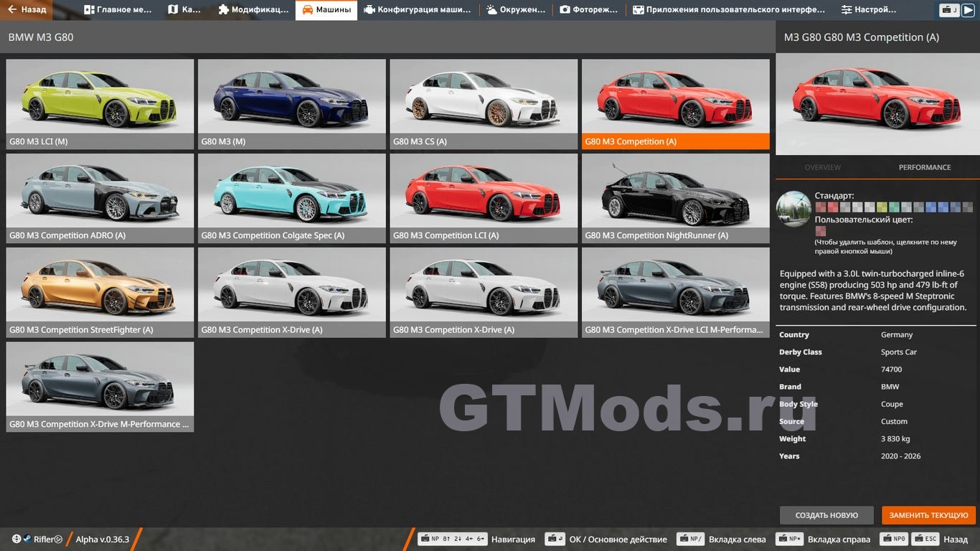This screenshot has width=980, height=551.
Task: Click the Country Germany row
Action: [877, 335]
